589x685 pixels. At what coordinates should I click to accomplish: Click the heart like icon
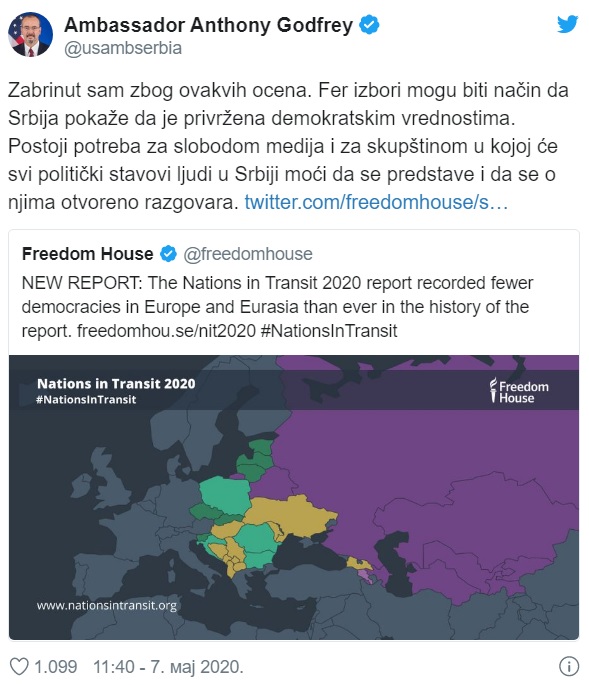(19, 667)
